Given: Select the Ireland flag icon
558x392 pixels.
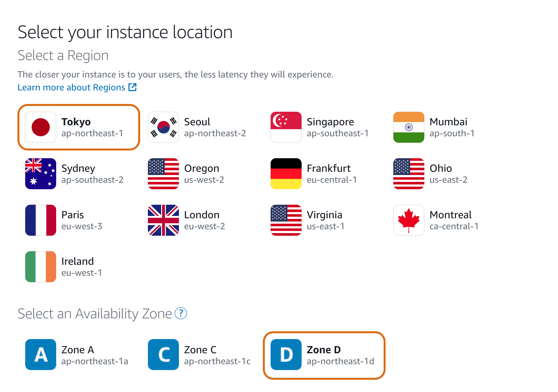Looking at the screenshot, I should pos(41,267).
